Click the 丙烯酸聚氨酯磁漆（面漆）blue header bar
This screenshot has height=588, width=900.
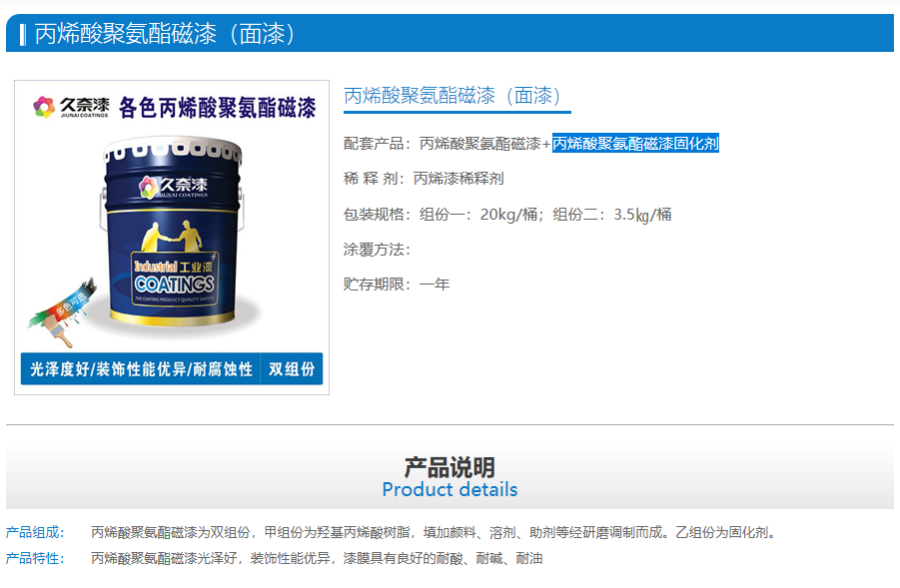click(x=450, y=33)
